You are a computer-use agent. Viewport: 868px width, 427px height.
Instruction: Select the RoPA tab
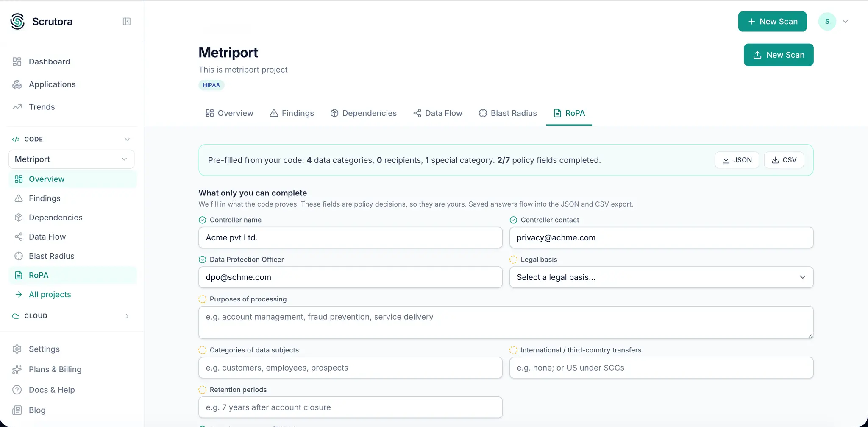[569, 113]
